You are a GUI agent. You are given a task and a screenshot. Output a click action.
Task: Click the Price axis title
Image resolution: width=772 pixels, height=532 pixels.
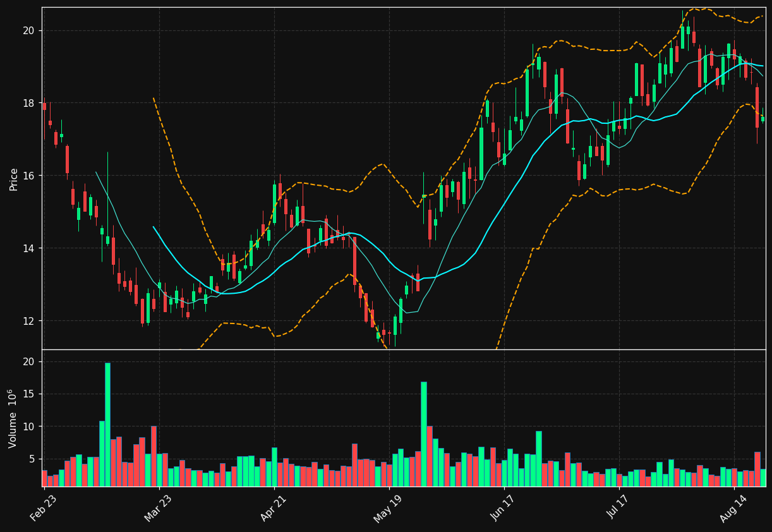coord(14,179)
